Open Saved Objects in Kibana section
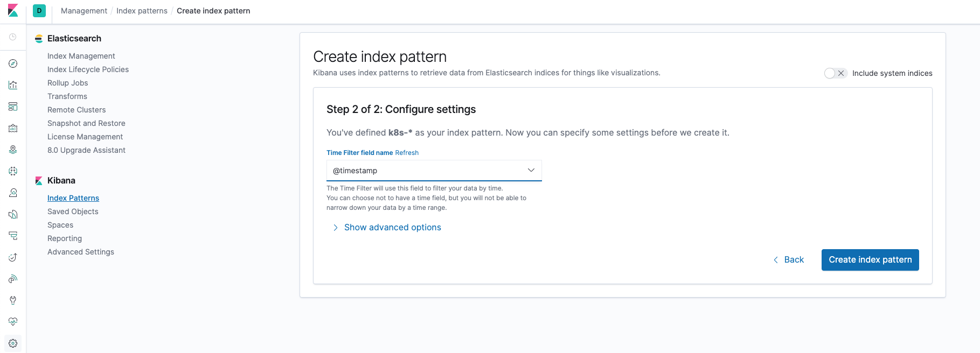980x353 pixels. tap(73, 211)
